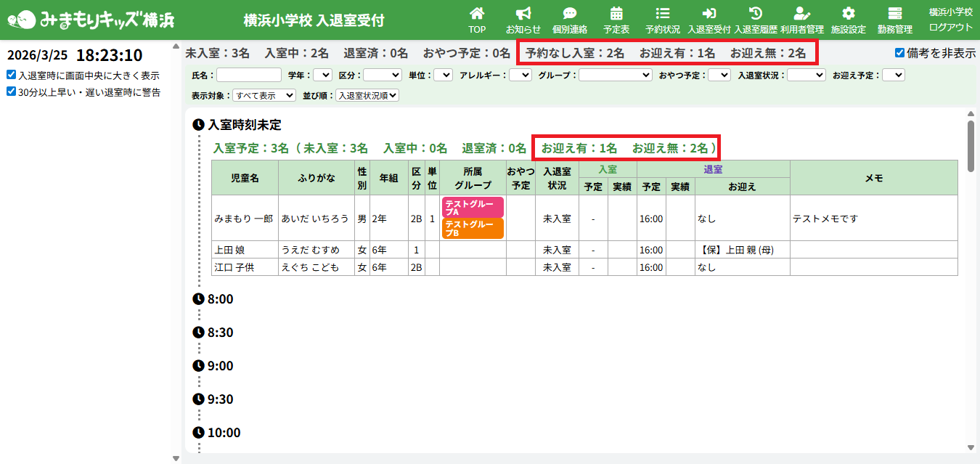Open 施設設定 gear icon
The height and width of the screenshot is (464, 980).
tap(848, 14)
